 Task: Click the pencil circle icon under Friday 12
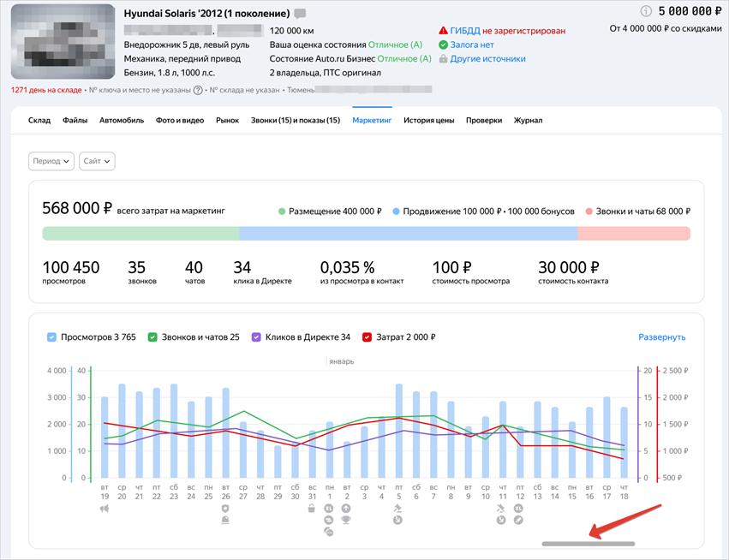click(x=519, y=520)
